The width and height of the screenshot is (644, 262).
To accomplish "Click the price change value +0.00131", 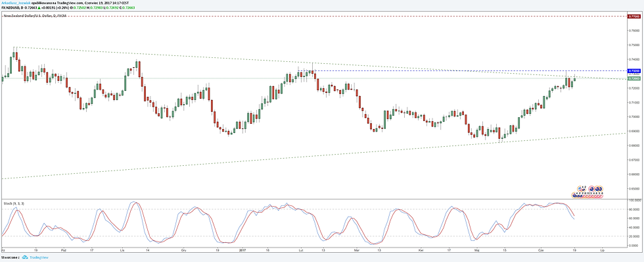I will tap(48, 8).
